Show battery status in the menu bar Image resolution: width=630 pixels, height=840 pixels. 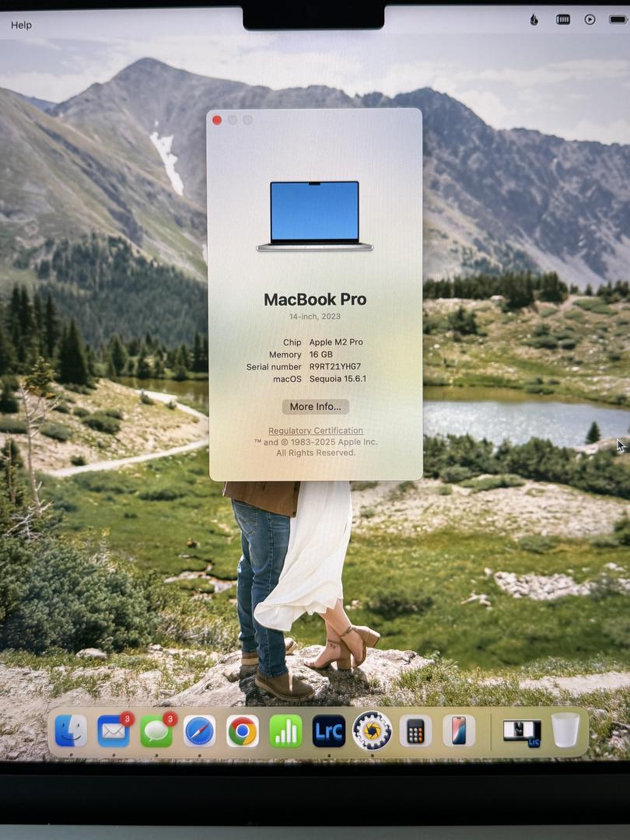pos(618,19)
